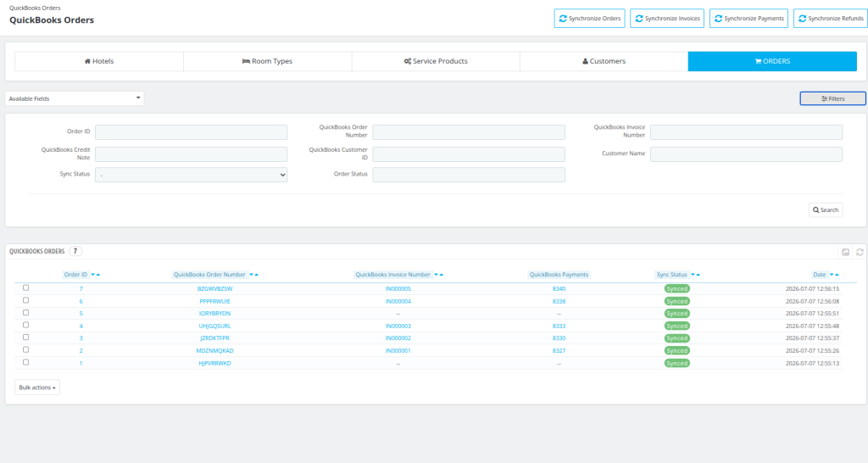The image size is (868, 463).
Task: Sort Order ID column descending
Action: (x=92, y=275)
